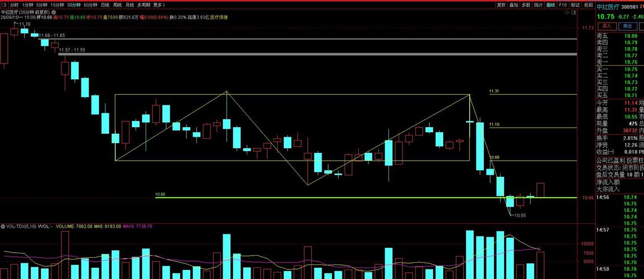Screen dimensions: 644x279
Task: Click the panel toggle icon left of 分时
Action: 4,5
